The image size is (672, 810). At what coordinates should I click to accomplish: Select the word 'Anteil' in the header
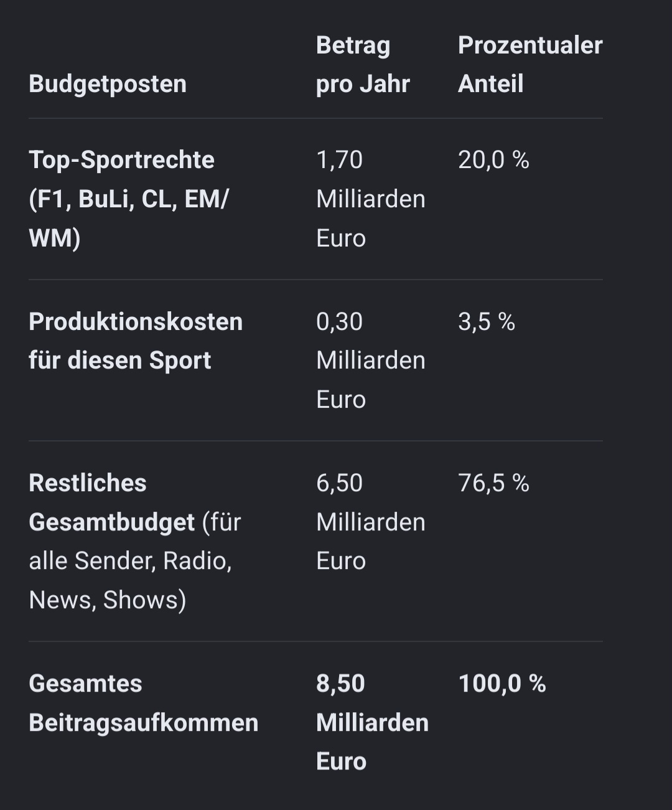490,84
